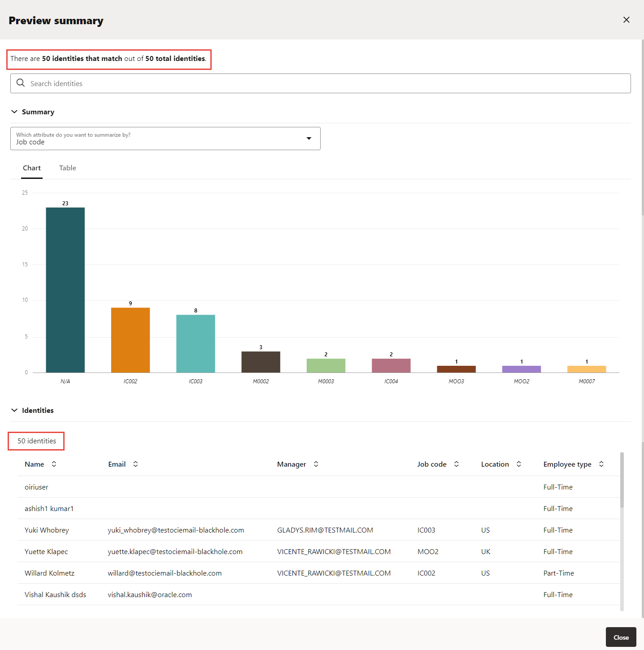Select the Yuki Whobrey identity name
This screenshot has width=644, height=650.
point(47,530)
